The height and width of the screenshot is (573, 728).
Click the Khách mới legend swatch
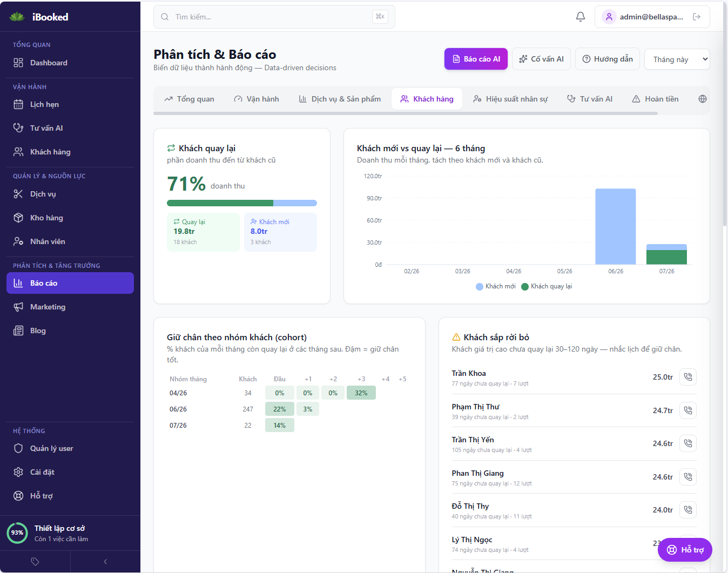tap(480, 287)
